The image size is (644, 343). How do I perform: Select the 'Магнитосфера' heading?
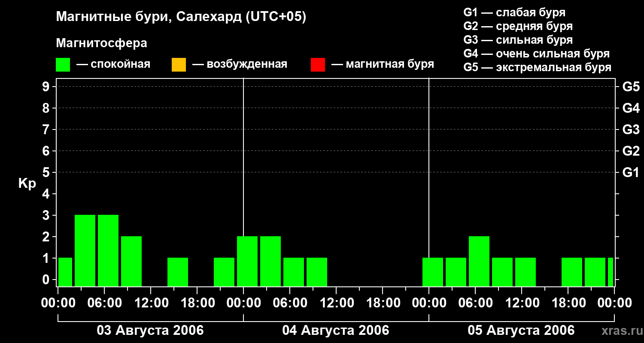tap(102, 43)
